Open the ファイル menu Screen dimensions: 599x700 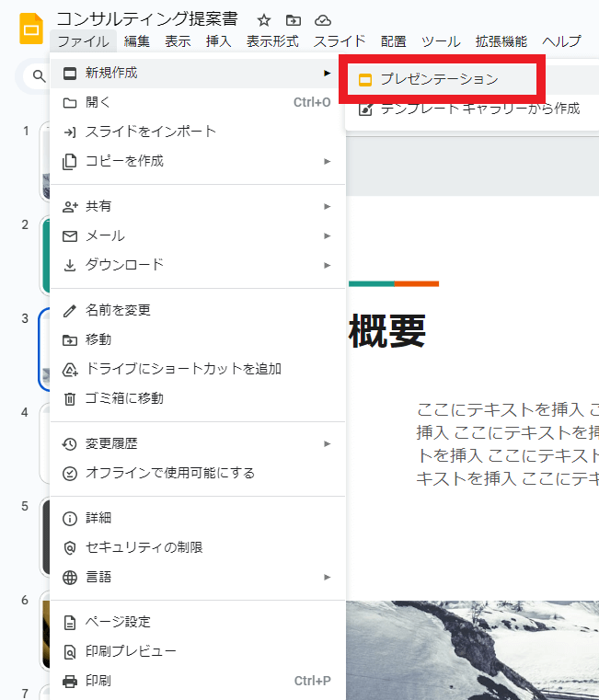pos(84,41)
